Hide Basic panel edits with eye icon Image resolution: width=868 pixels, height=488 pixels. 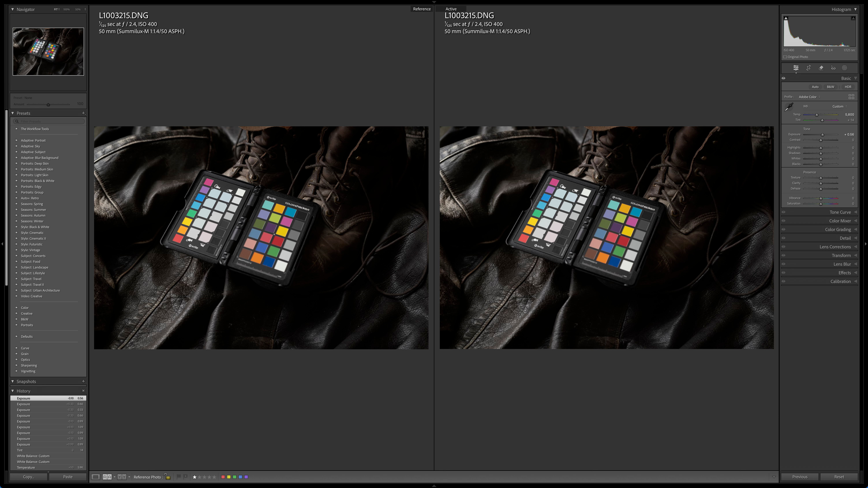[x=783, y=78]
